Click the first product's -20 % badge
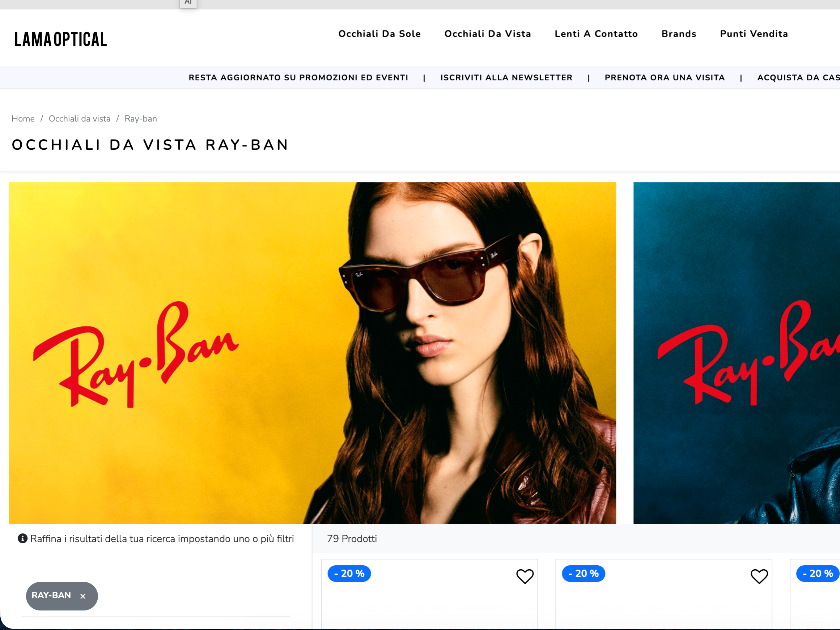Image resolution: width=840 pixels, height=630 pixels. 349,574
